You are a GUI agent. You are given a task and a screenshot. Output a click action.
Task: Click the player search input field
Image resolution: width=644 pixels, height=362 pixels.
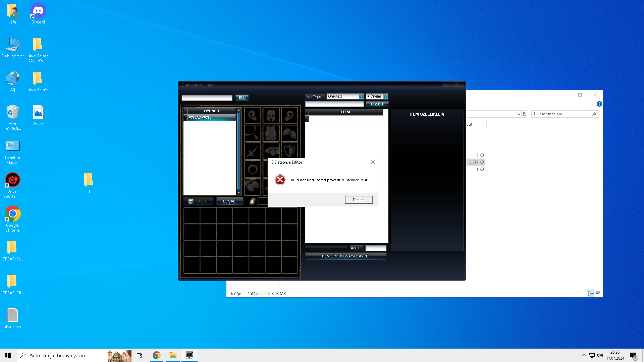coord(207,98)
